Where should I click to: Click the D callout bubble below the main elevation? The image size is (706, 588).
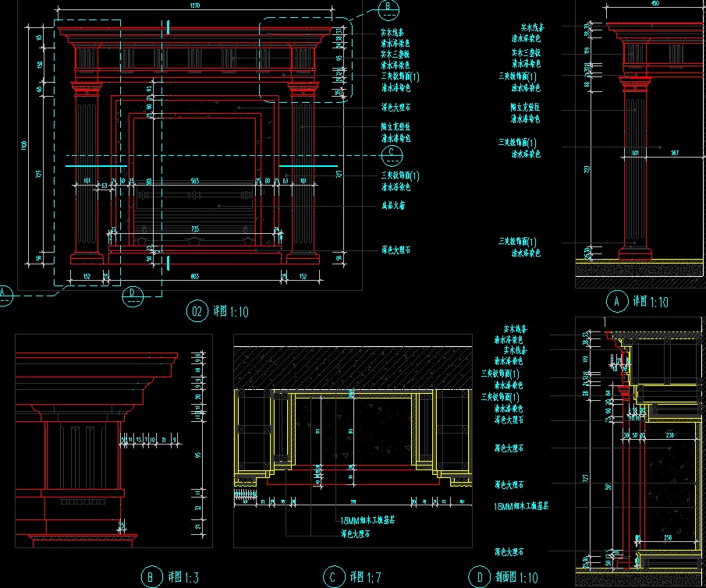[133, 296]
